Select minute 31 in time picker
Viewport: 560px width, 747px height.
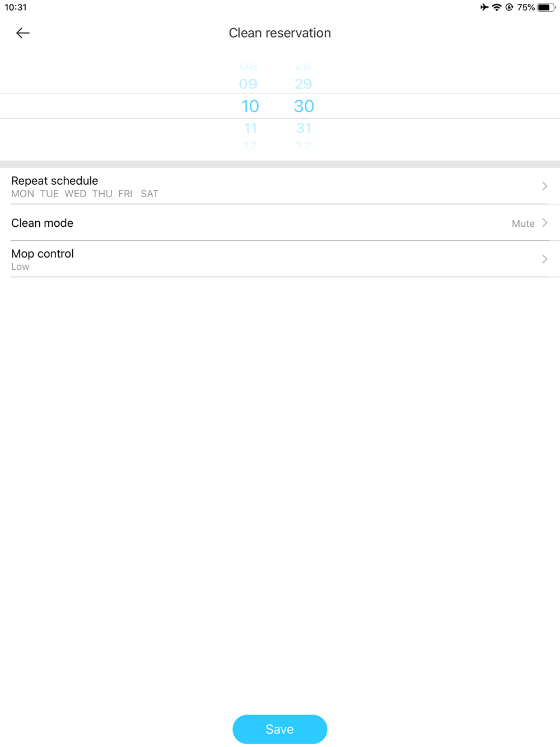(x=304, y=128)
